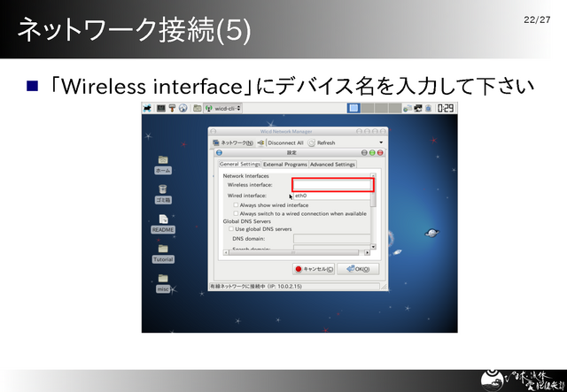Open the Xfce mouse menu icon in the panel

tap(147, 108)
